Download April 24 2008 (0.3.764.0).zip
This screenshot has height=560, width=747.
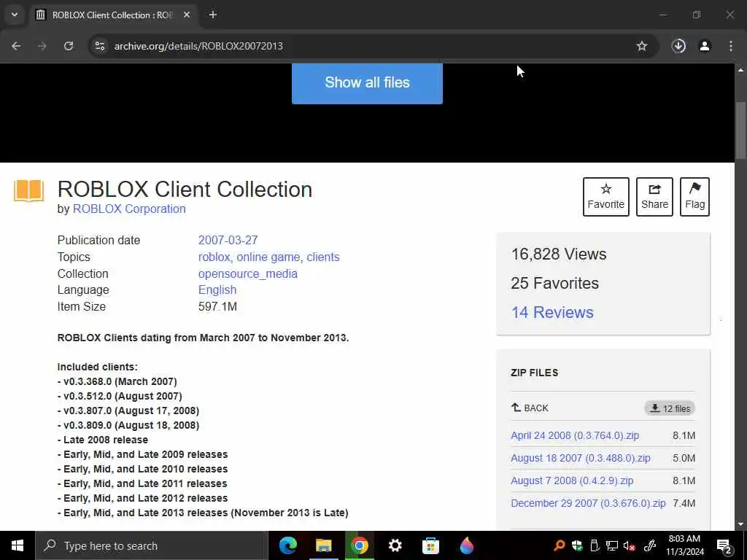575,435
